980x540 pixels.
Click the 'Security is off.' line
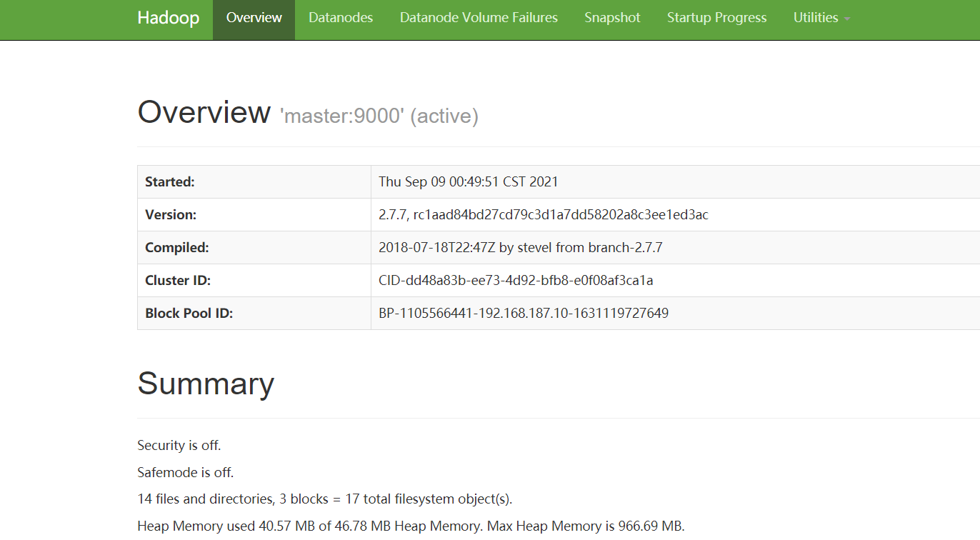tap(179, 446)
